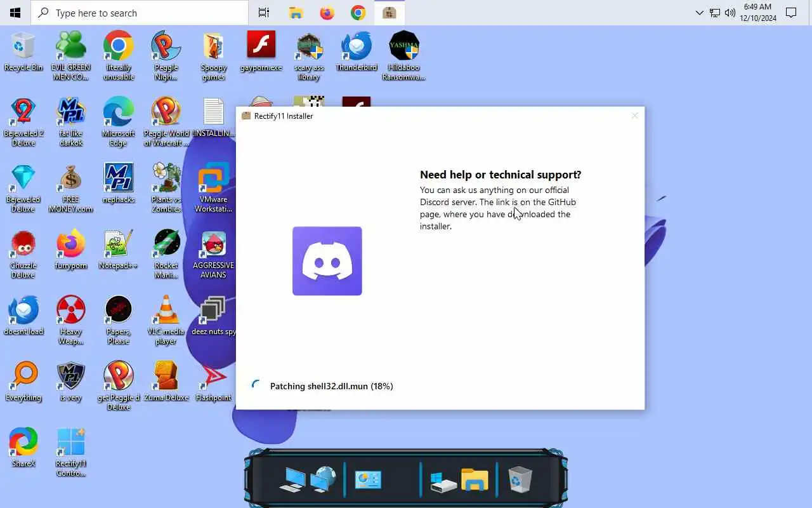Click the installer's loading spinner indicator
The width and height of the screenshot is (812, 508).
point(256,385)
